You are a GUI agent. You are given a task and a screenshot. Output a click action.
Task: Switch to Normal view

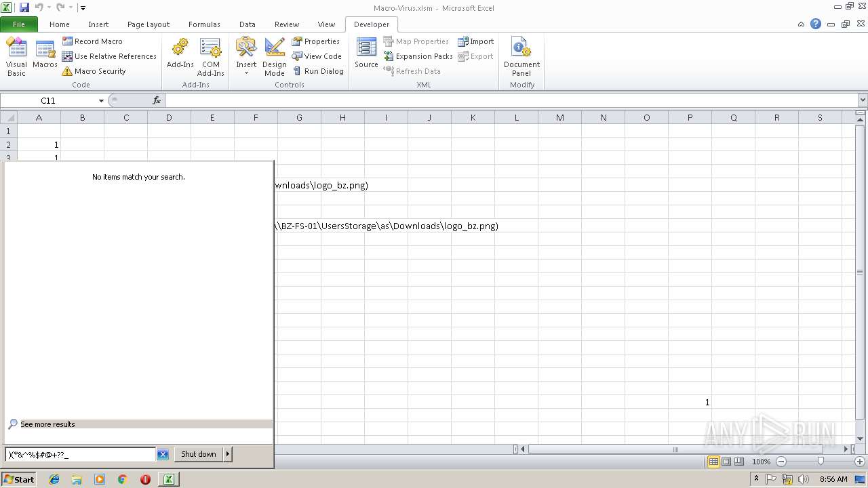tap(713, 462)
